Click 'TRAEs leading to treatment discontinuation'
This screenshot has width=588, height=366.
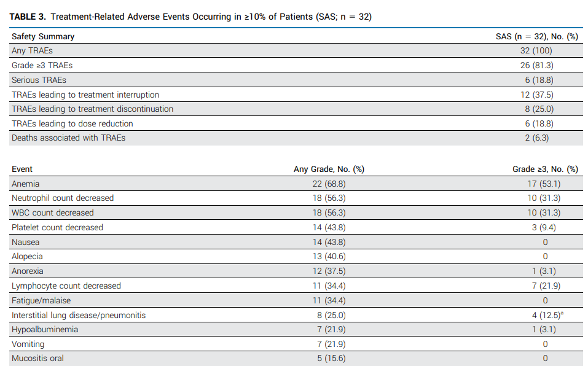(x=93, y=109)
